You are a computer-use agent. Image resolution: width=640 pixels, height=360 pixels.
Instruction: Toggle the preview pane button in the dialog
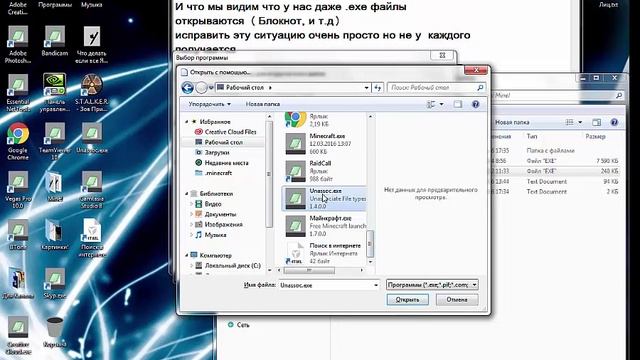[458, 104]
